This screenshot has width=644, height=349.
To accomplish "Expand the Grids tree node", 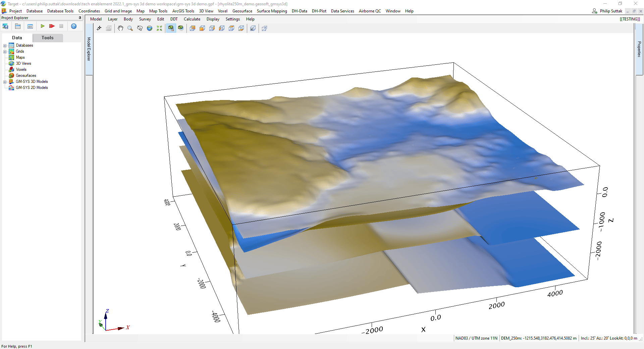I will [x=5, y=52].
